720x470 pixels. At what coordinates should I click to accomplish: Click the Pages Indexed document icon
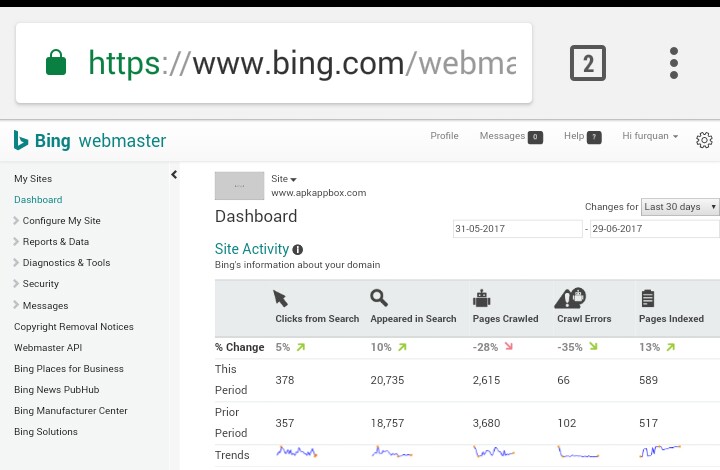647,298
